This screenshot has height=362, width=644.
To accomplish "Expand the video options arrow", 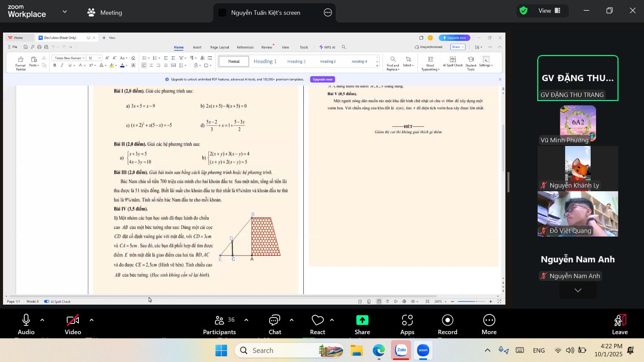I will coord(91,320).
